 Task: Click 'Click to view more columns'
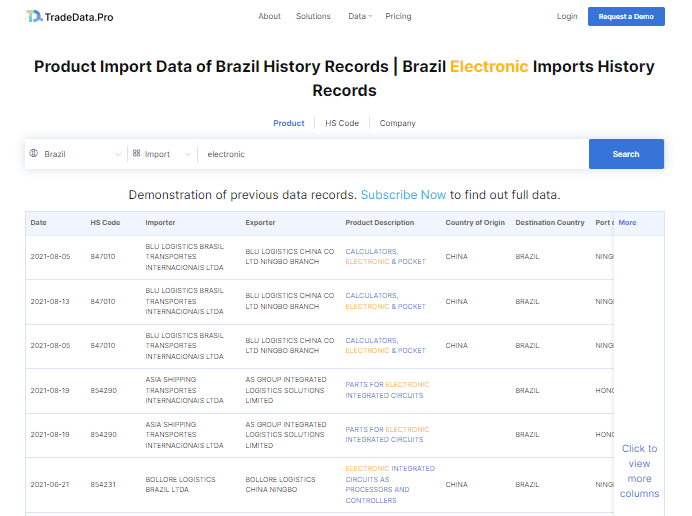tap(639, 471)
